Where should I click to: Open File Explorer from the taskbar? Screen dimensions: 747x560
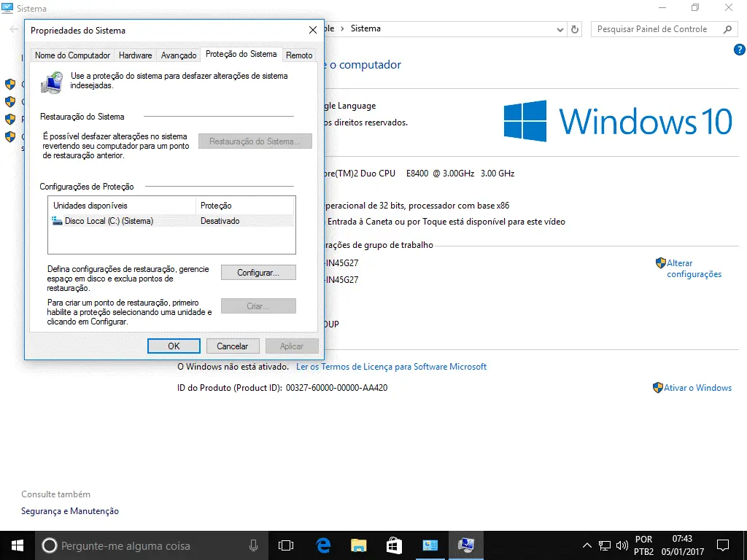[359, 545]
